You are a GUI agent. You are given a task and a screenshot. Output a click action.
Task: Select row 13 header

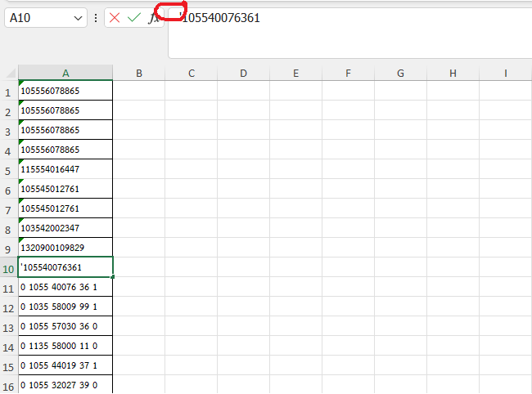8,328
